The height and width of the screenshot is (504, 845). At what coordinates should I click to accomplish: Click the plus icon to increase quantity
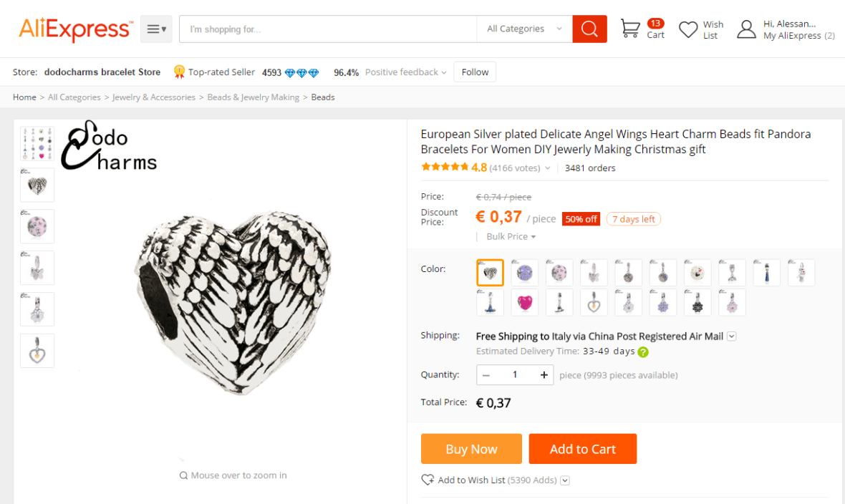544,375
